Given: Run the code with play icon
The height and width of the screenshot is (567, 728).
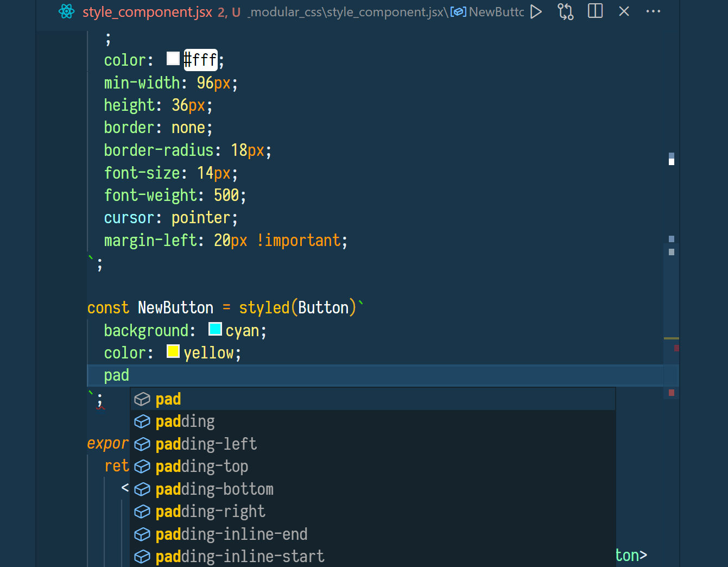Looking at the screenshot, I should [x=536, y=11].
